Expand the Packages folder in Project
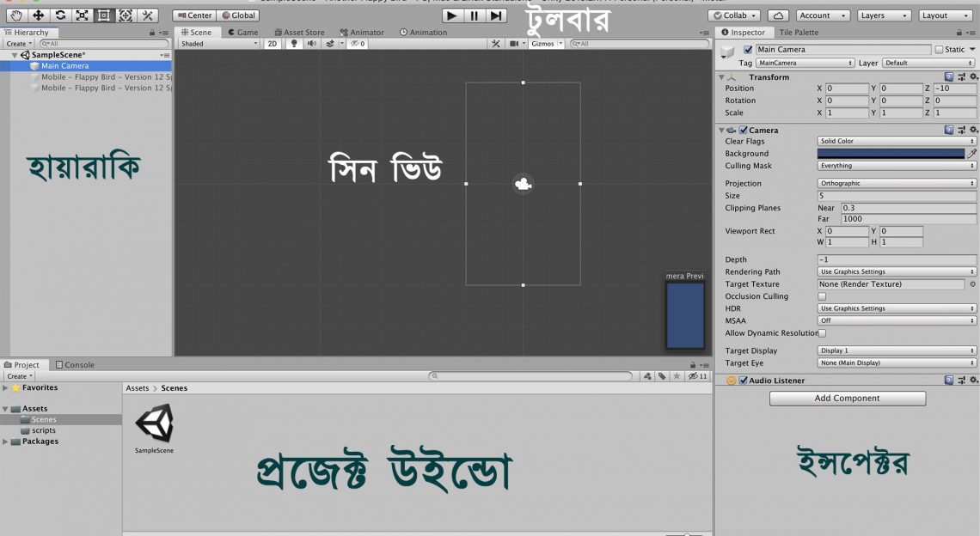 (x=6, y=442)
